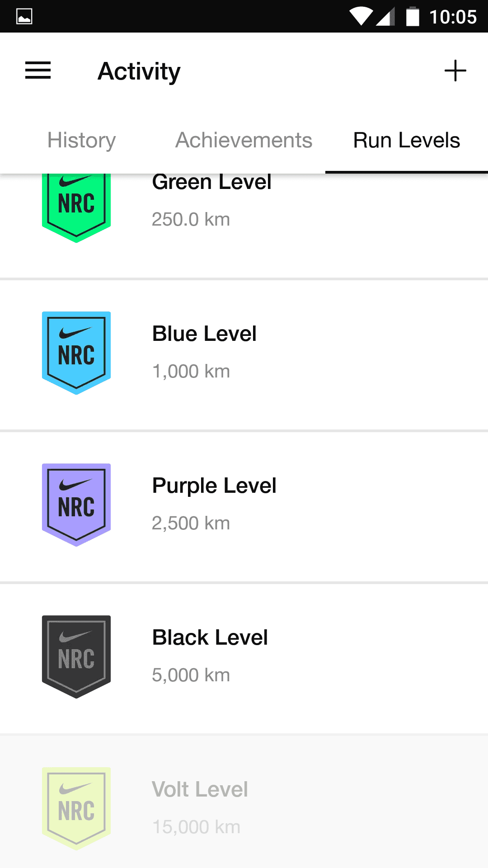Image resolution: width=488 pixels, height=868 pixels.
Task: Tap the Wi-Fi signal status icon
Action: [361, 16]
